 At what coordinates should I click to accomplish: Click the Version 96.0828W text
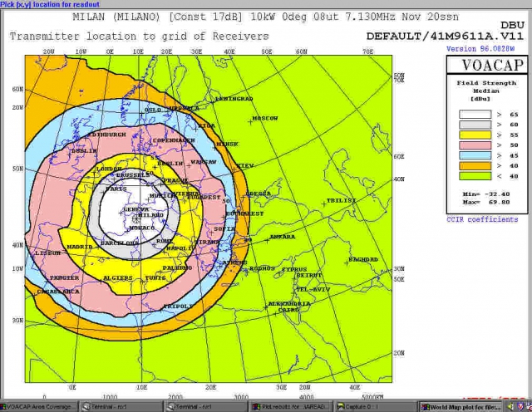(480, 49)
